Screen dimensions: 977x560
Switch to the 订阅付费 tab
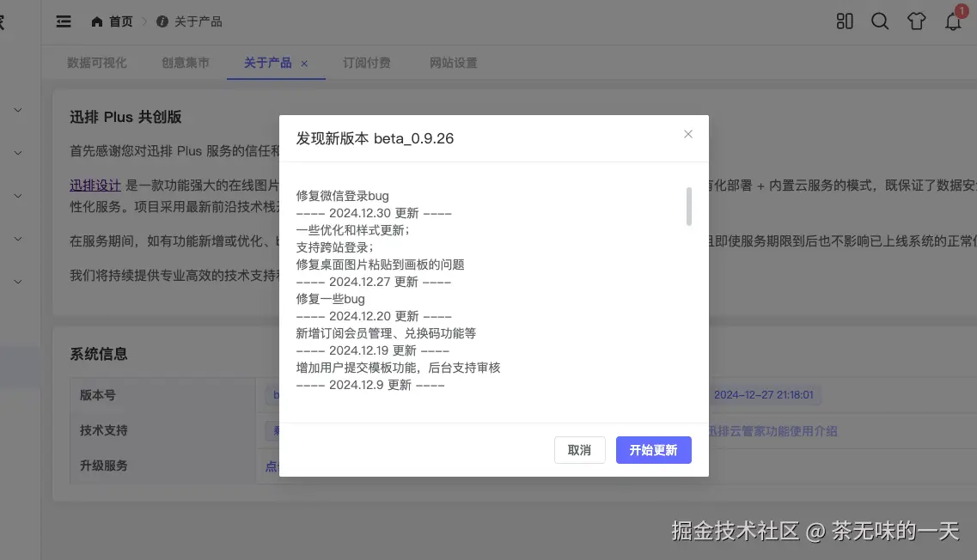(x=366, y=63)
